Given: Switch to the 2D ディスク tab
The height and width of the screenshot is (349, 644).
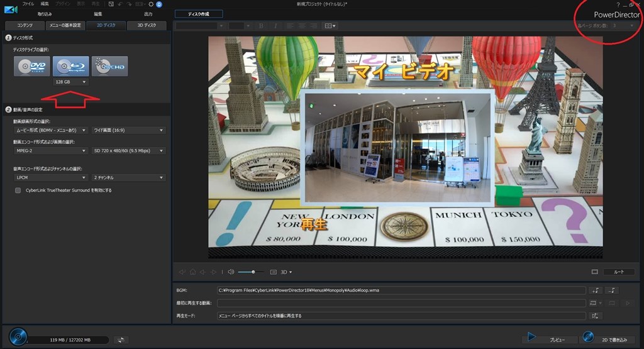Looking at the screenshot, I should [x=106, y=25].
